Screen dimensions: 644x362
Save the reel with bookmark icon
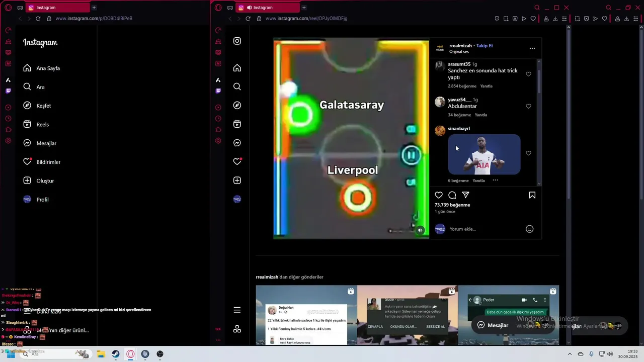(x=532, y=195)
